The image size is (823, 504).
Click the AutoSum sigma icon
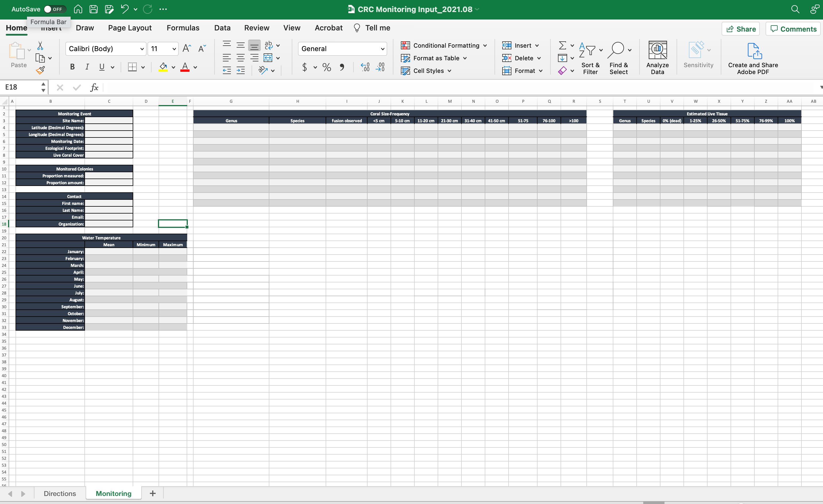tap(563, 45)
